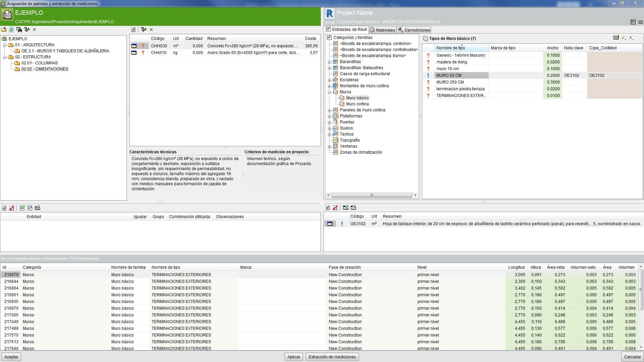Click the red X dropdown icon in wall types header
Screen dimensions: 644x362
(631, 38)
